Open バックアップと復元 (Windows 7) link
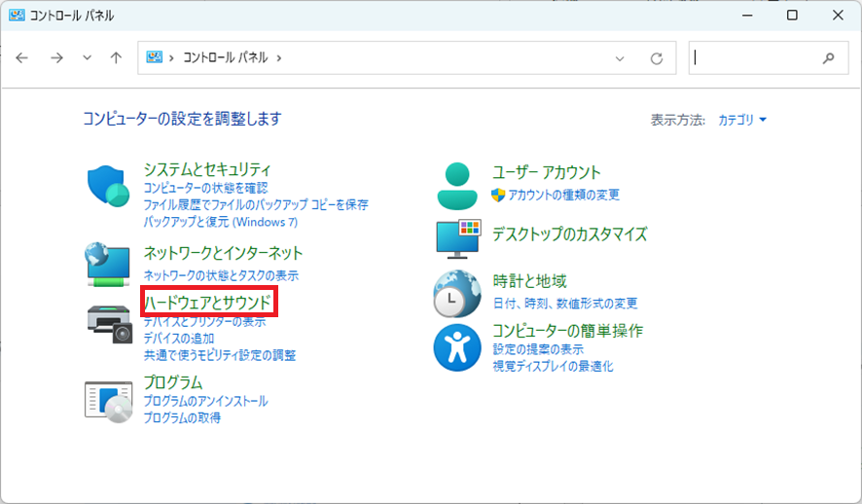862x504 pixels. (221, 222)
